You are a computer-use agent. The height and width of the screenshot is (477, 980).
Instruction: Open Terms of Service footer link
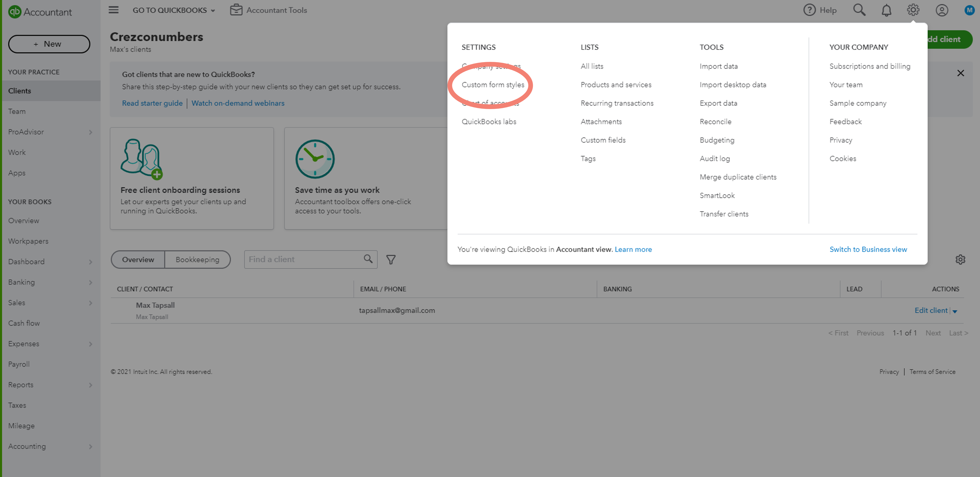point(932,372)
